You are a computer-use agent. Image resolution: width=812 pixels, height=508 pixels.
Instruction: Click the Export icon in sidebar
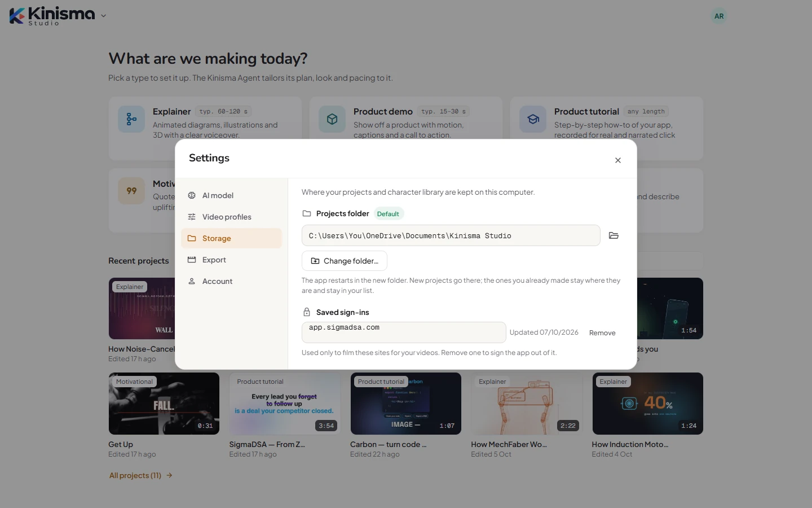192,260
